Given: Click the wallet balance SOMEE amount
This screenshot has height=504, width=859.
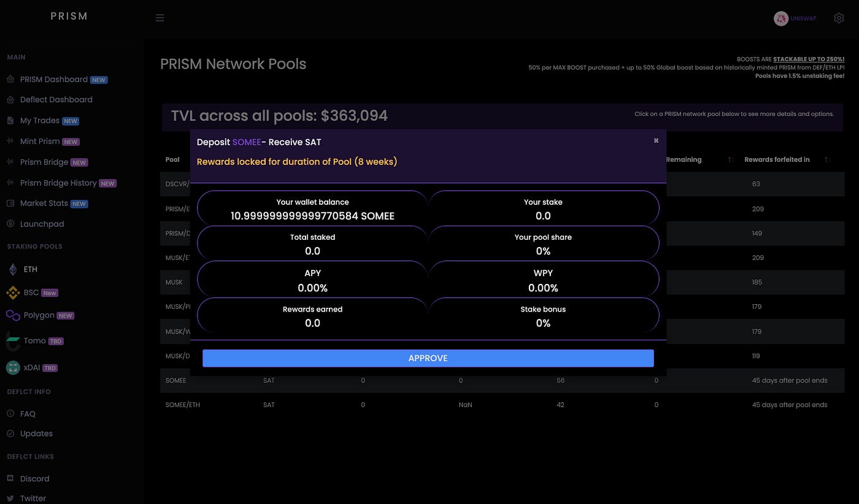Looking at the screenshot, I should point(312,216).
